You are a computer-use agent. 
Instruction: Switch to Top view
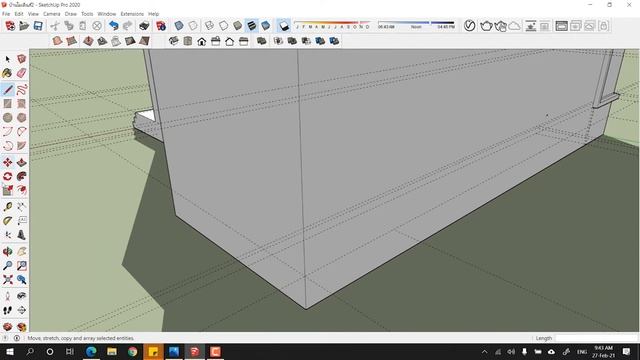188,41
